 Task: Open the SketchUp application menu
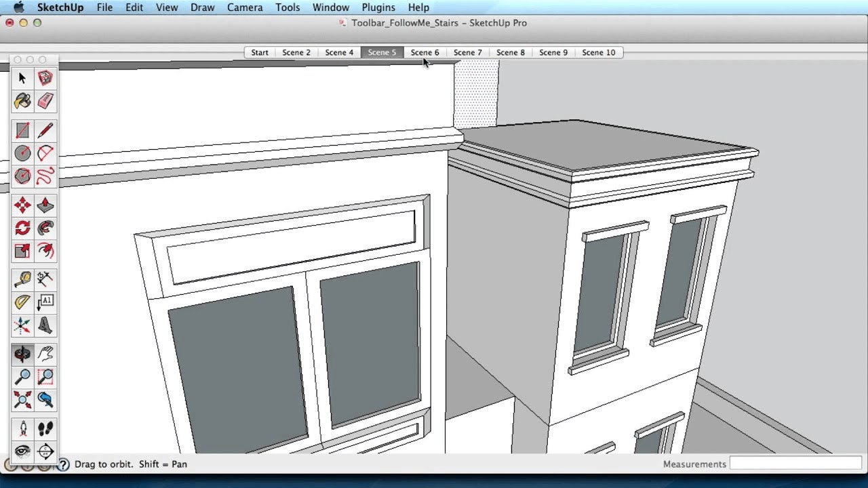60,7
